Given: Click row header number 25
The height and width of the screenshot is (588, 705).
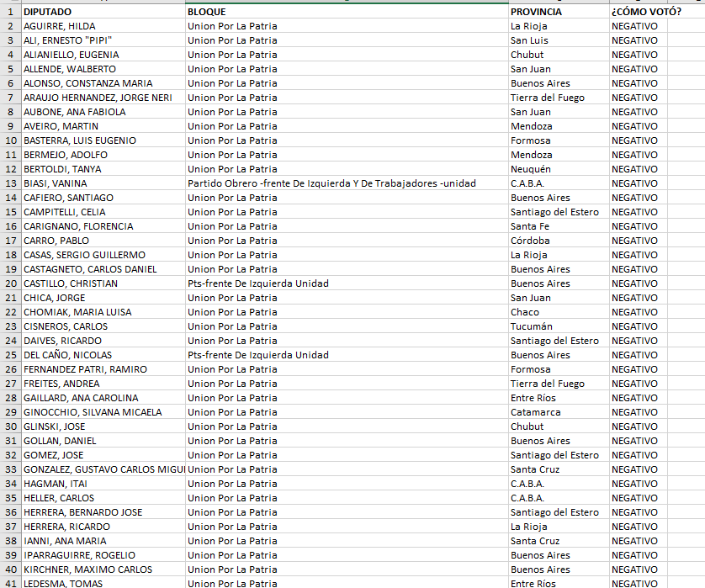Looking at the screenshot, I should [11, 355].
